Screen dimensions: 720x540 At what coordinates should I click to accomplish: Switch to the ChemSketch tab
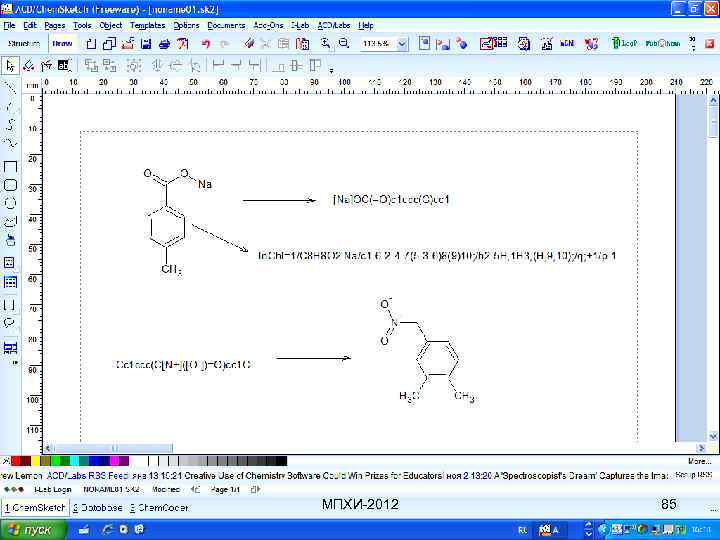(35, 507)
